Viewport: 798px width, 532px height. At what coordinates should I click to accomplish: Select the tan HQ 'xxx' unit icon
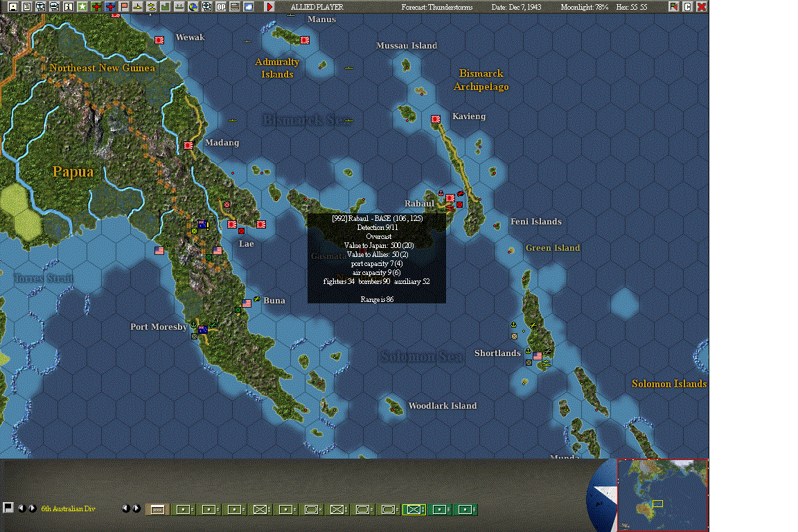[158, 510]
